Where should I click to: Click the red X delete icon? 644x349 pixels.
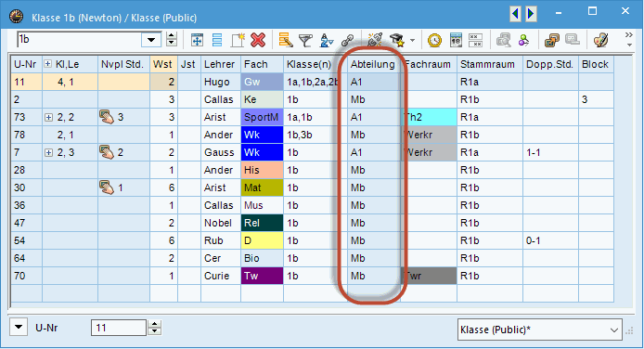(258, 40)
